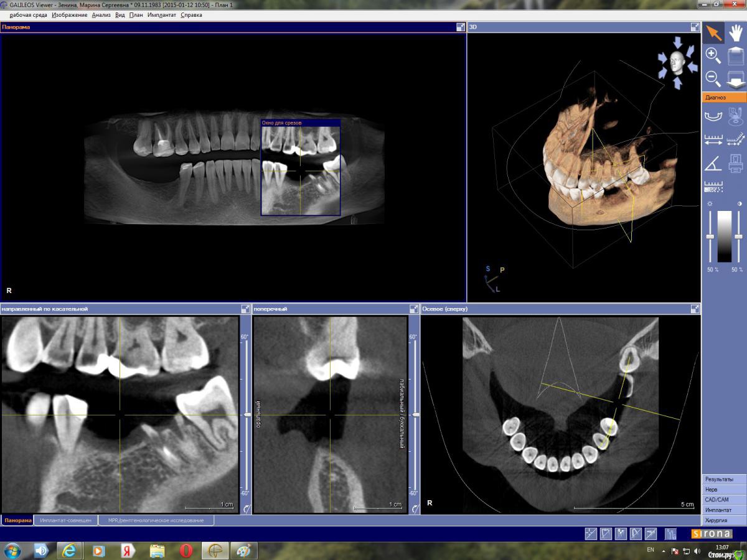Expand the Результаты panel section
The image size is (747, 560).
tap(724, 479)
